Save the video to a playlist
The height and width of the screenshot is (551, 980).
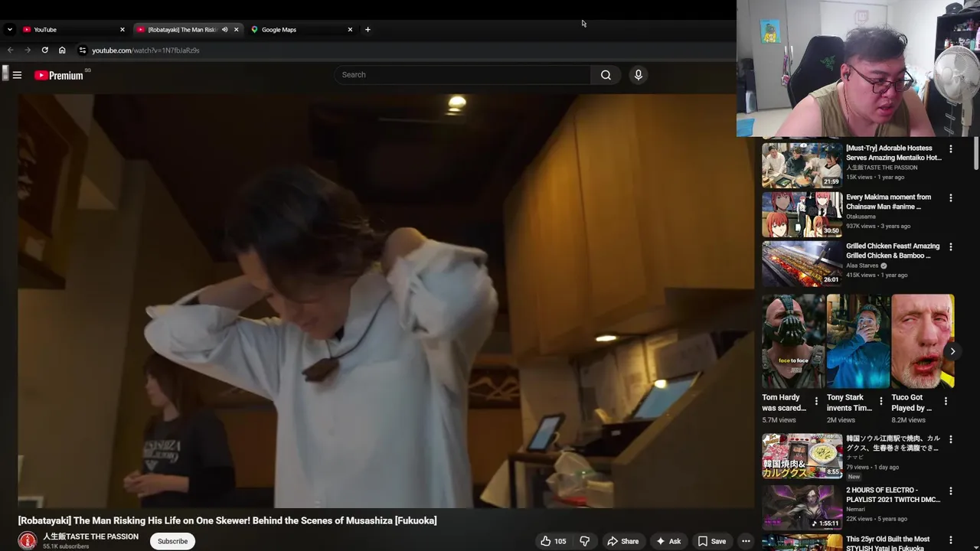pos(711,541)
